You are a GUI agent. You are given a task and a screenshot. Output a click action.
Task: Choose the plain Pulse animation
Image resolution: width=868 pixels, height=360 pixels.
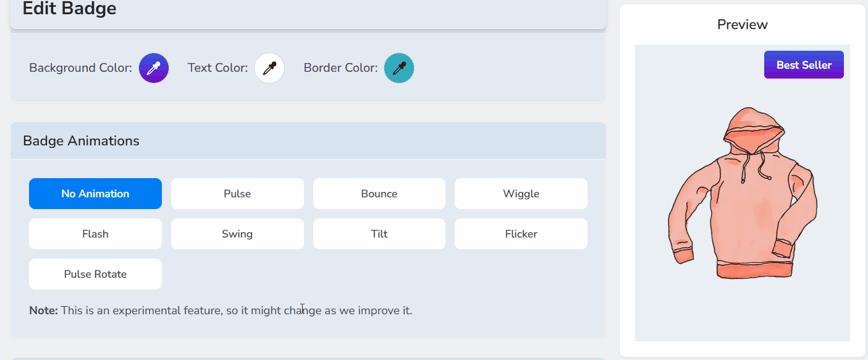(237, 194)
